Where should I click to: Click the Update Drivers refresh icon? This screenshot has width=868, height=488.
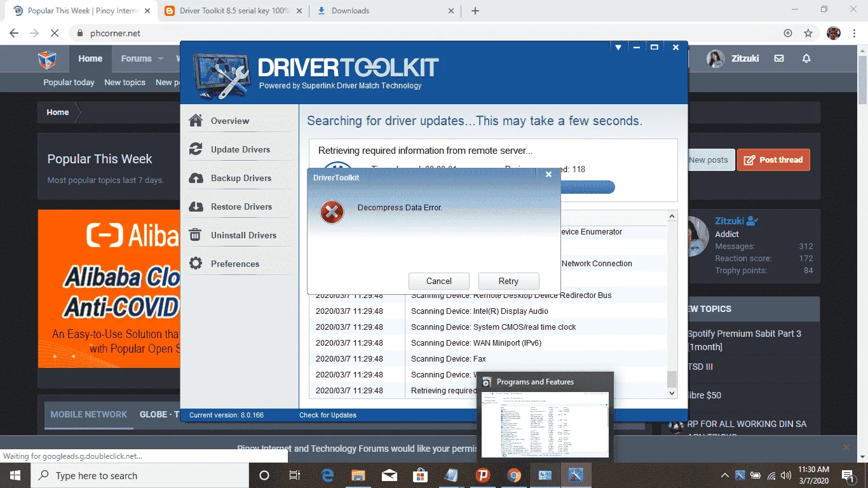click(x=196, y=149)
